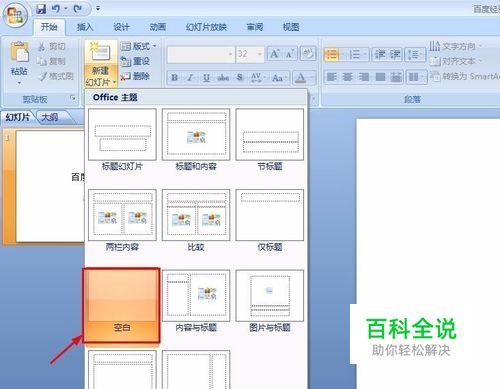Open the font name combo box
This screenshot has width=500, height=389.
(x=200, y=54)
